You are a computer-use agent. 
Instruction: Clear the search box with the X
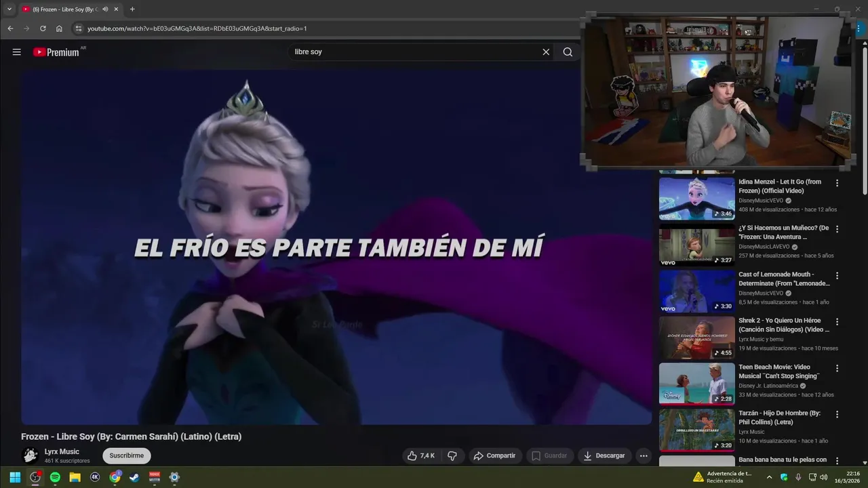546,52
